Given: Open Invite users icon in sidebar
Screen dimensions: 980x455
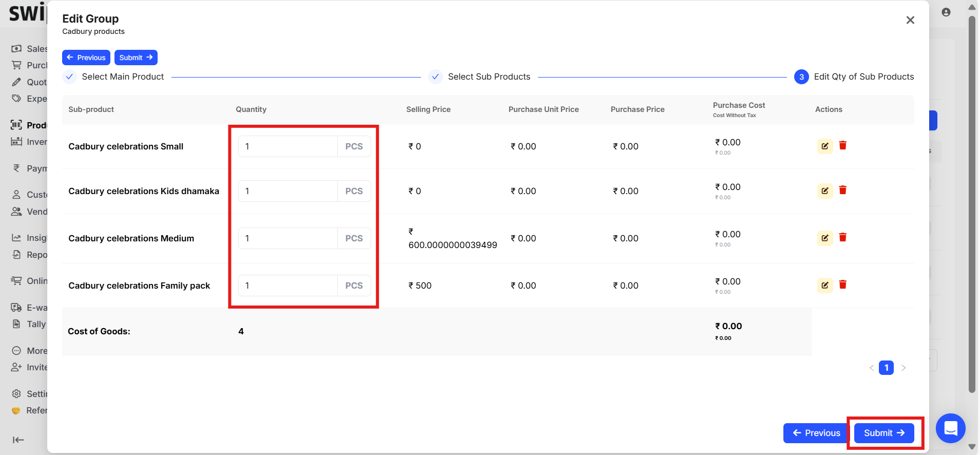Looking at the screenshot, I should 16,367.
